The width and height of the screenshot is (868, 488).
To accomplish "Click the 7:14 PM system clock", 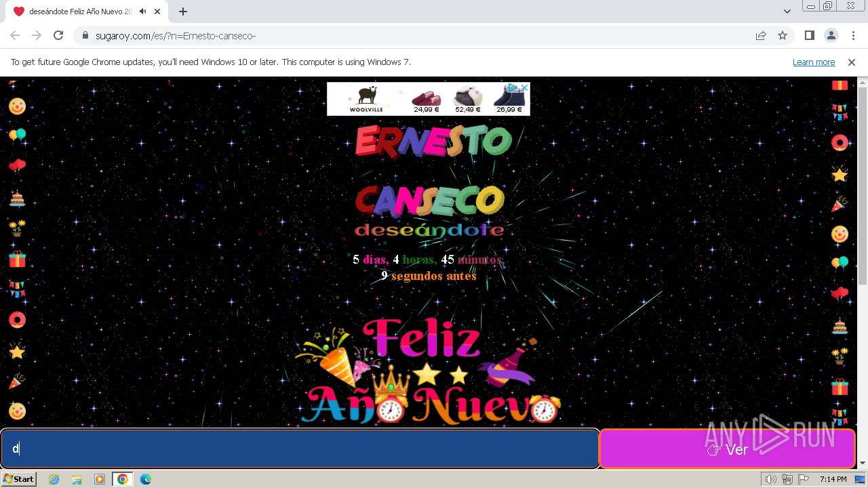I will point(833,479).
